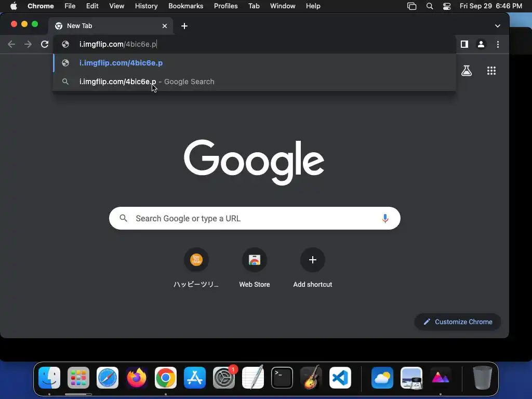Click the Add shortcut button
The height and width of the screenshot is (399, 532).
pos(312,268)
